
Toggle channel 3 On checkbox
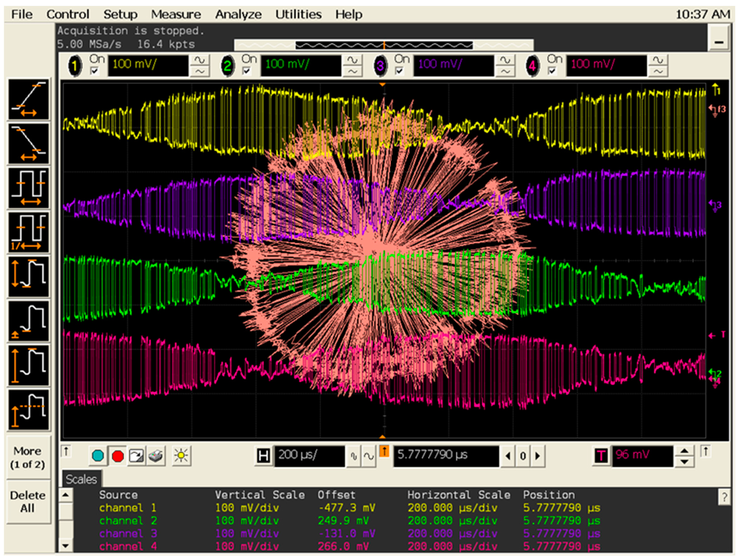pyautogui.click(x=399, y=71)
